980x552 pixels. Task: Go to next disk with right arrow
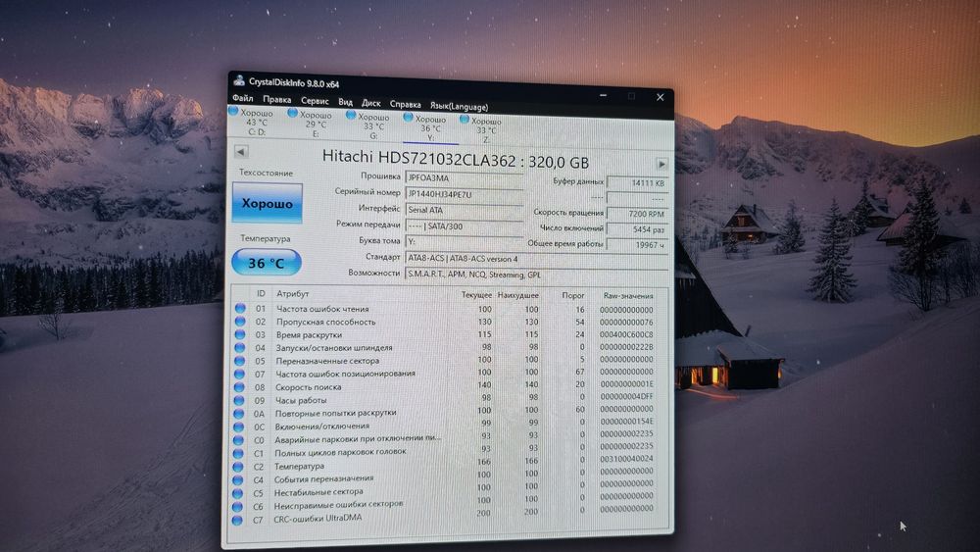[x=661, y=164]
